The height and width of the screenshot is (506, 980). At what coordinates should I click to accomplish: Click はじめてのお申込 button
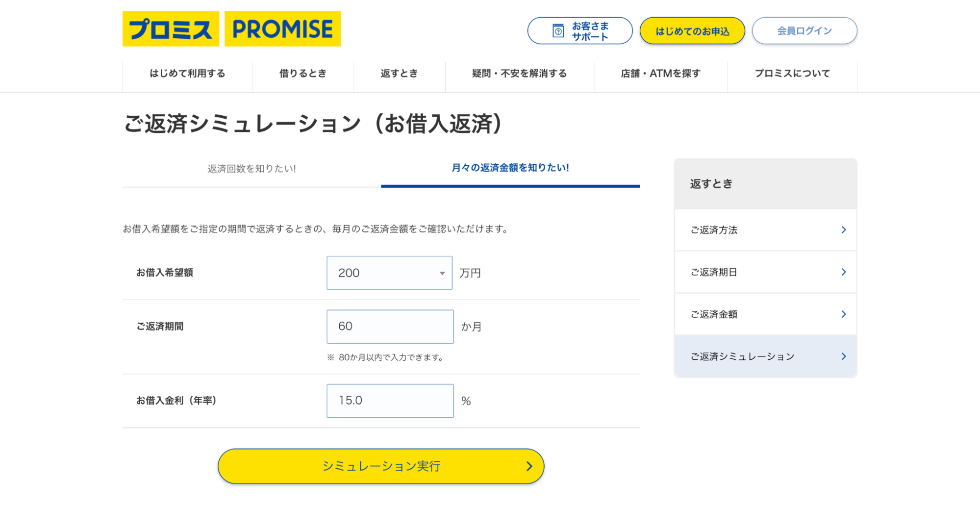[x=692, y=31]
